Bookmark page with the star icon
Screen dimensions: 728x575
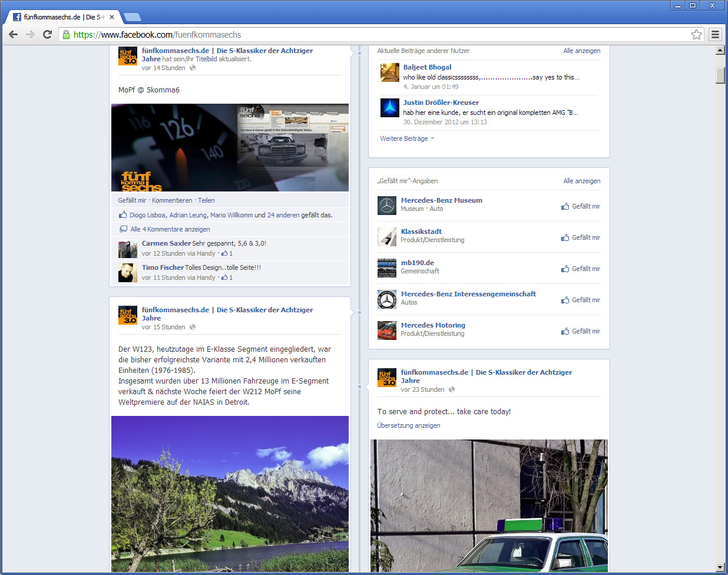696,34
